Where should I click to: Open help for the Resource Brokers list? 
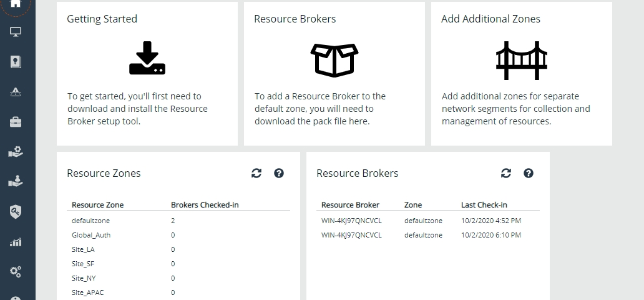[x=529, y=173]
